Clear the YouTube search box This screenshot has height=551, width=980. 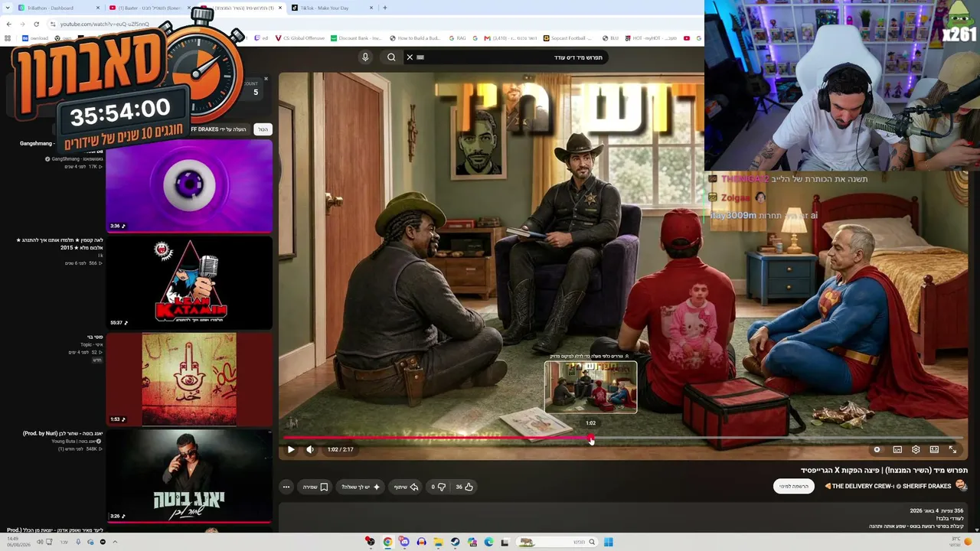tap(410, 57)
